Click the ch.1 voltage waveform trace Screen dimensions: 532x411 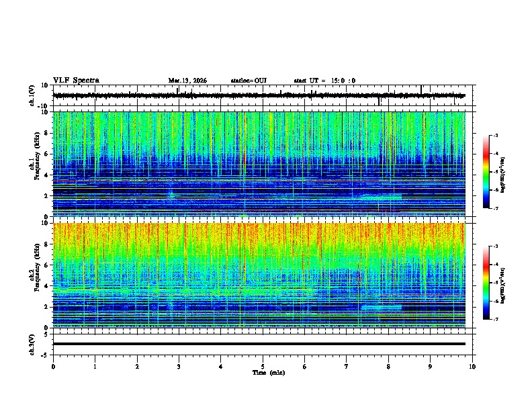259,95
